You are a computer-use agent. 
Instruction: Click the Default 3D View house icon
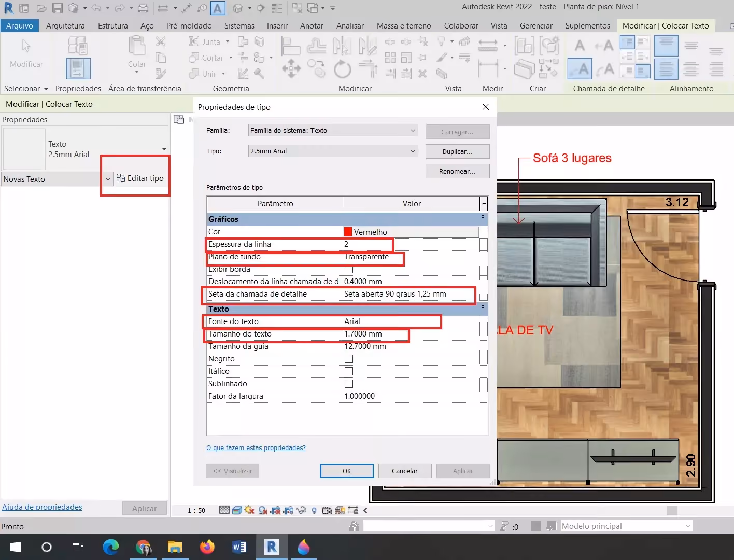(x=237, y=8)
